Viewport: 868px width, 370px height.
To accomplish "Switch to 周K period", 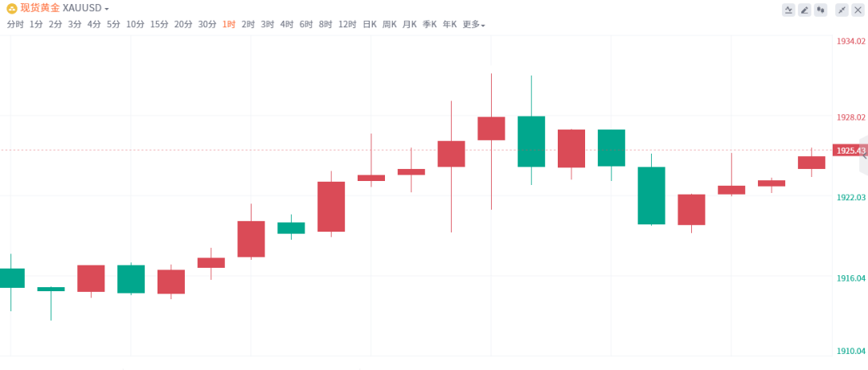I will point(390,24).
